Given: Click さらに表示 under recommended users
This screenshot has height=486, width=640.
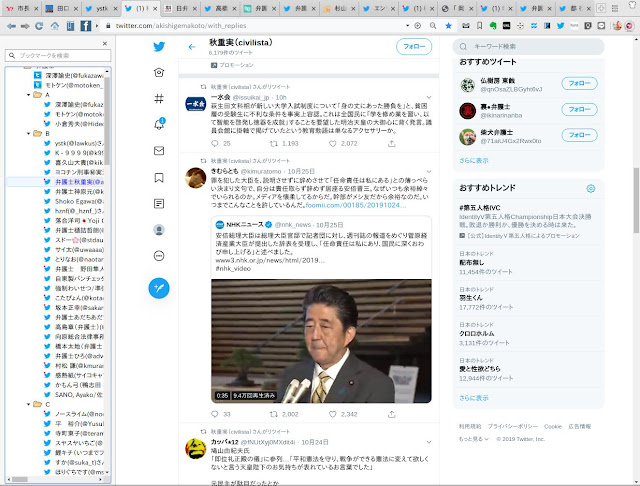Looking at the screenshot, I should (x=473, y=161).
